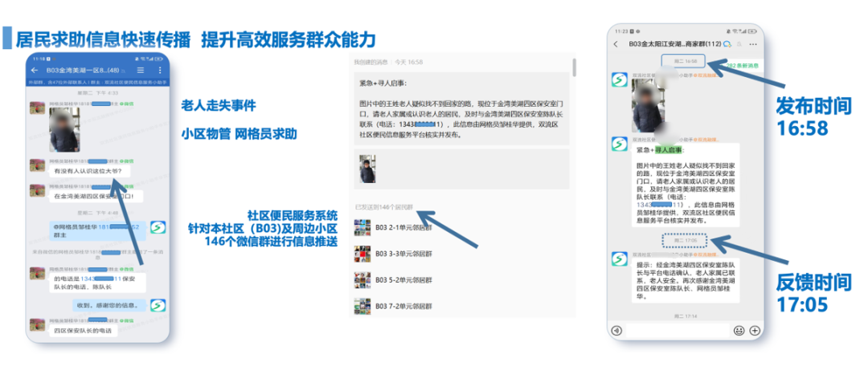This screenshot has height=379, width=868.
Task: Tap the 星期二 下午 4:33 timestamp
Action: pos(97,93)
